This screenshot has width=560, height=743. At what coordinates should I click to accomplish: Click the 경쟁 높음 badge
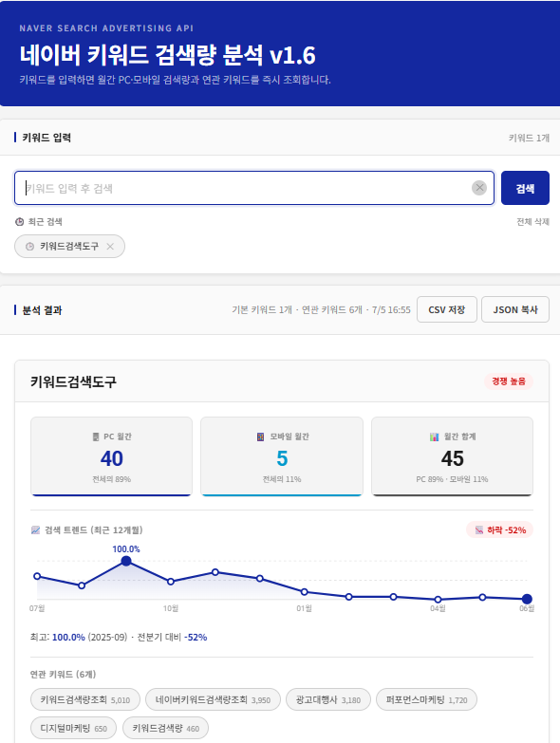pyautogui.click(x=509, y=381)
